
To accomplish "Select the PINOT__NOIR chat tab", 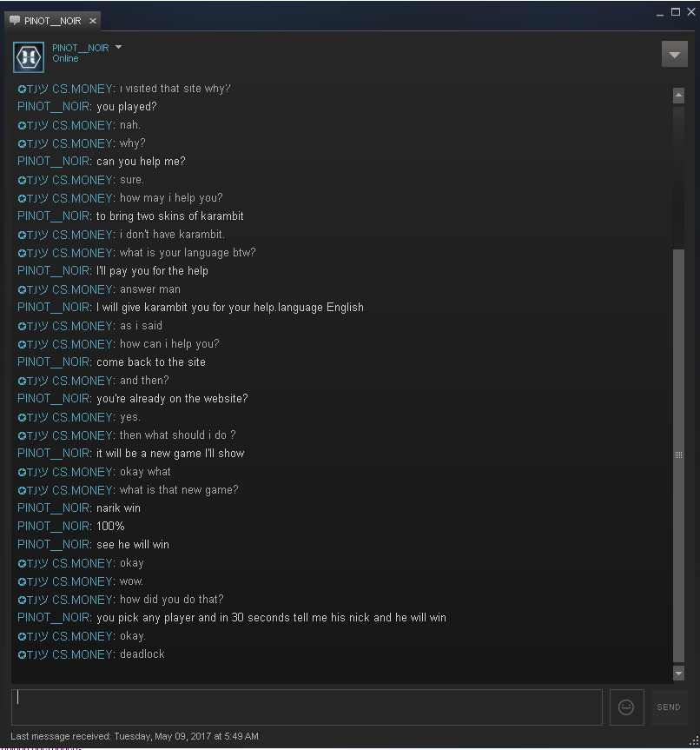I will [53, 21].
